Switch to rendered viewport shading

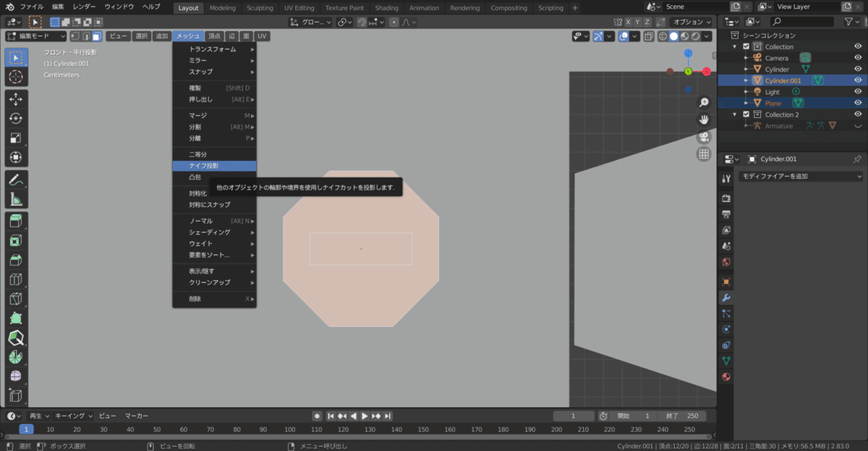pos(695,36)
